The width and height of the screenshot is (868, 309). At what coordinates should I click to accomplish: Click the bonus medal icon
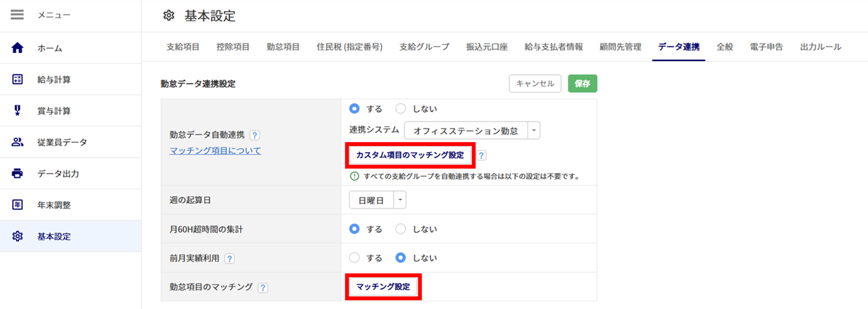[18, 111]
